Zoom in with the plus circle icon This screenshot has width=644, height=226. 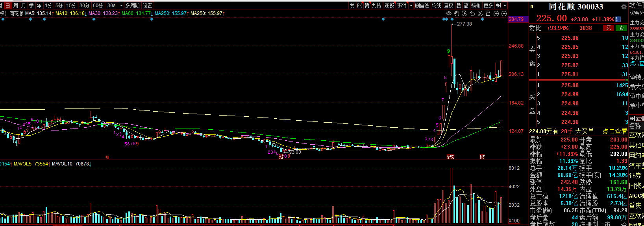click(496, 13)
